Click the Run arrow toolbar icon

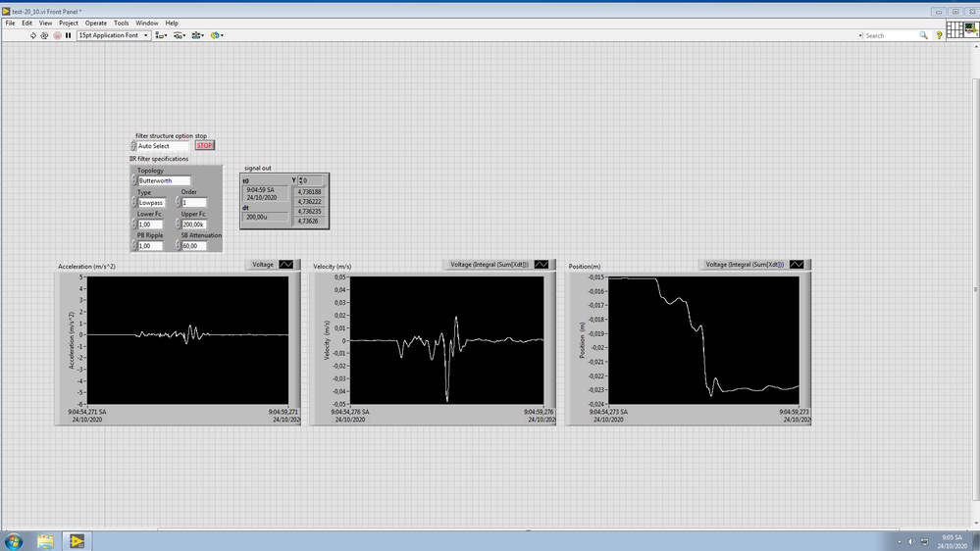pyautogui.click(x=33, y=35)
